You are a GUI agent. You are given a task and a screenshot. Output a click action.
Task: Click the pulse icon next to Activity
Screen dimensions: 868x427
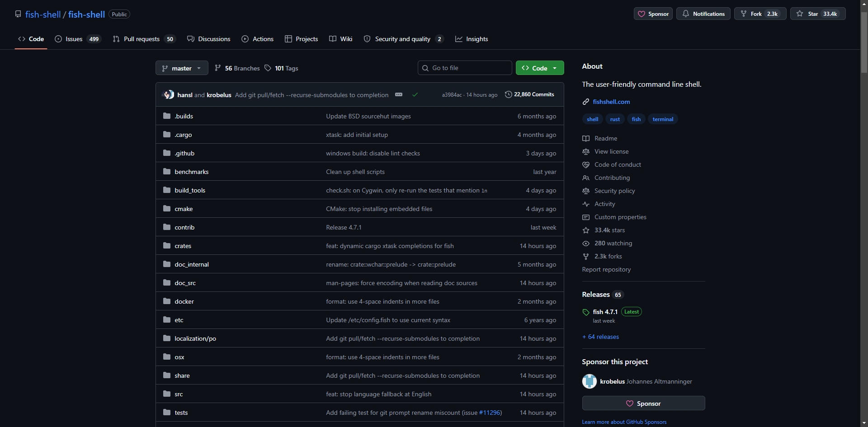coord(586,204)
